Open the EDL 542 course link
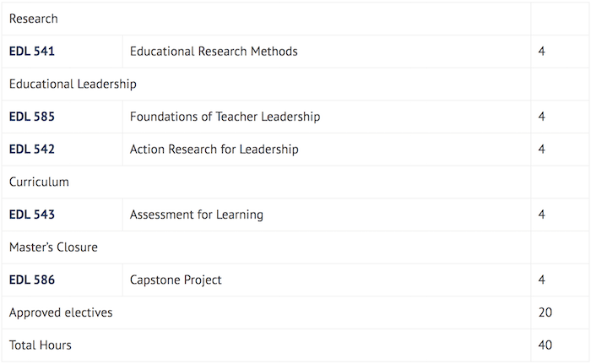Screen dimensions: 591x364 click(x=32, y=149)
